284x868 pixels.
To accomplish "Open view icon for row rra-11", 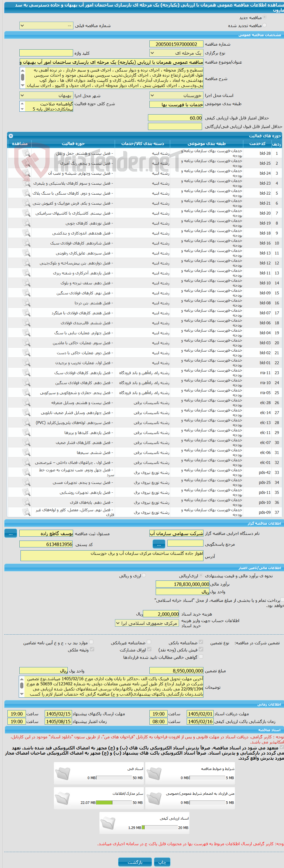I will 26,373.
